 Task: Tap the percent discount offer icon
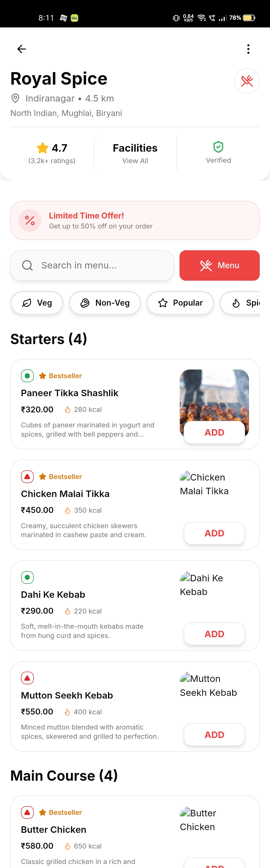(x=30, y=221)
